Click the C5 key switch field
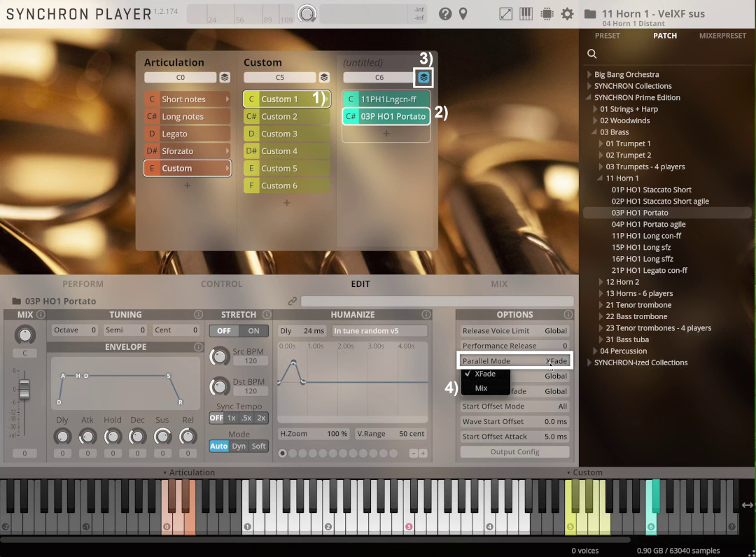The height and width of the screenshot is (557, 756). pos(279,77)
